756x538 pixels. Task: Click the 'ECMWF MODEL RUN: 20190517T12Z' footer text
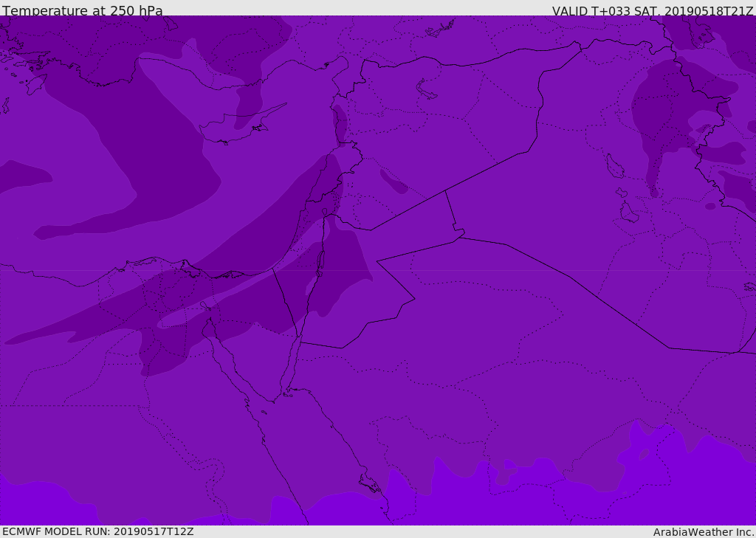click(x=98, y=531)
